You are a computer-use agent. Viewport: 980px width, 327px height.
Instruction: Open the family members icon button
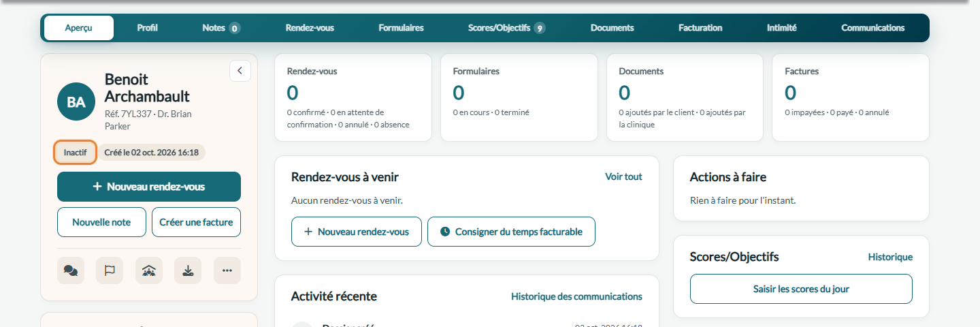pyautogui.click(x=149, y=270)
